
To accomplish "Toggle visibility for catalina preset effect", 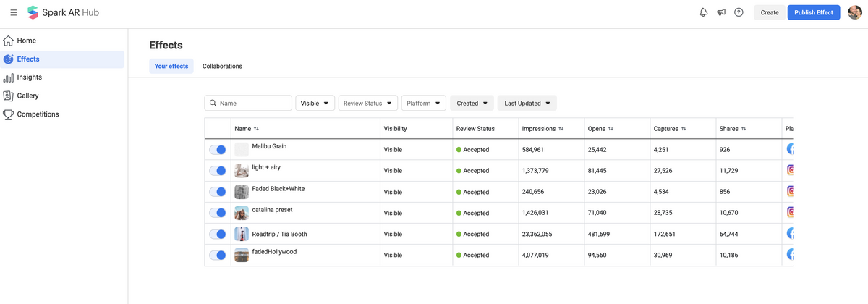I will 218,213.
